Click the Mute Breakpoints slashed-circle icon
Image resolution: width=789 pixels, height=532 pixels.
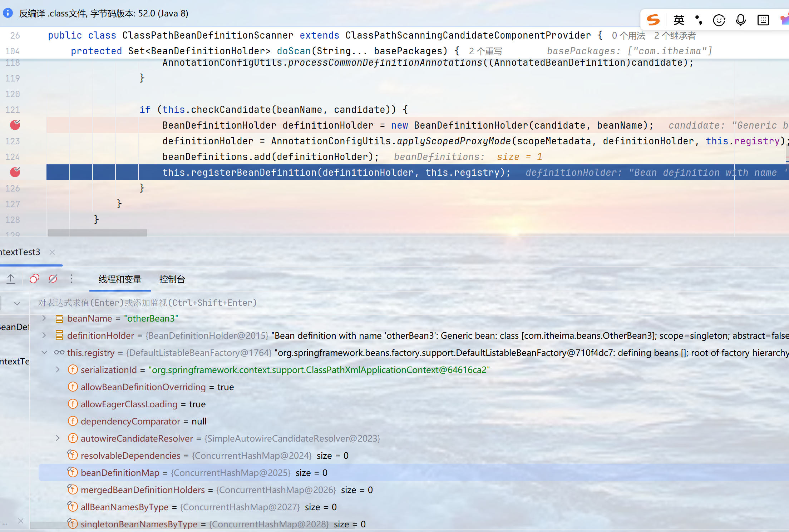coord(53,279)
